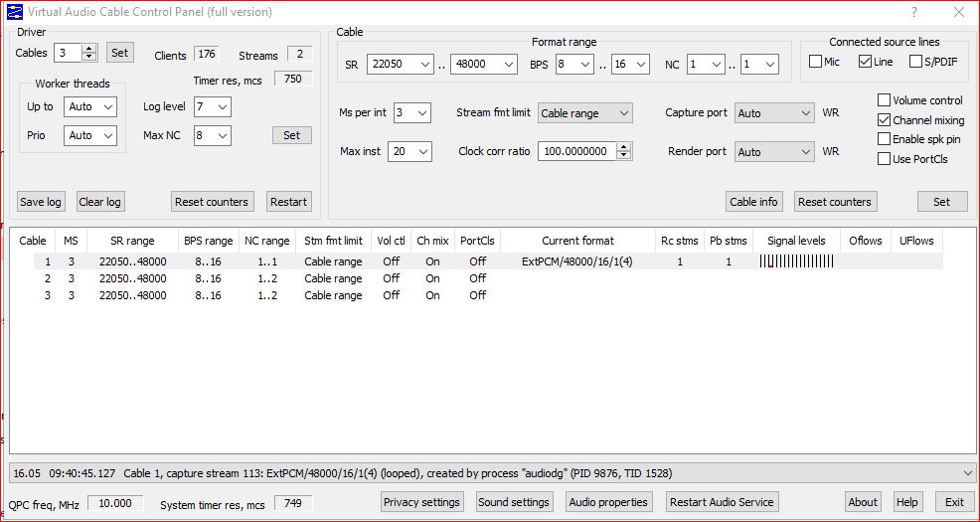Open the Stream fmt limit dropdown
This screenshot has height=522, width=980.
[x=584, y=113]
